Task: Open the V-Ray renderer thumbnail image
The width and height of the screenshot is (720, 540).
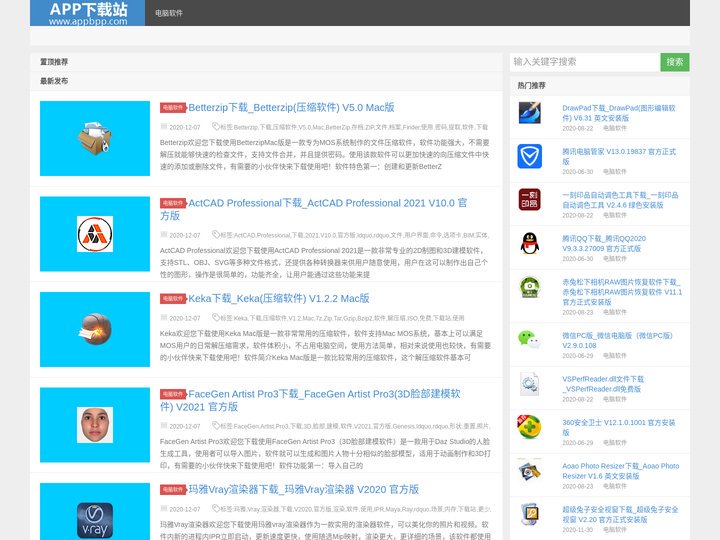Action: pyautogui.click(x=95, y=512)
